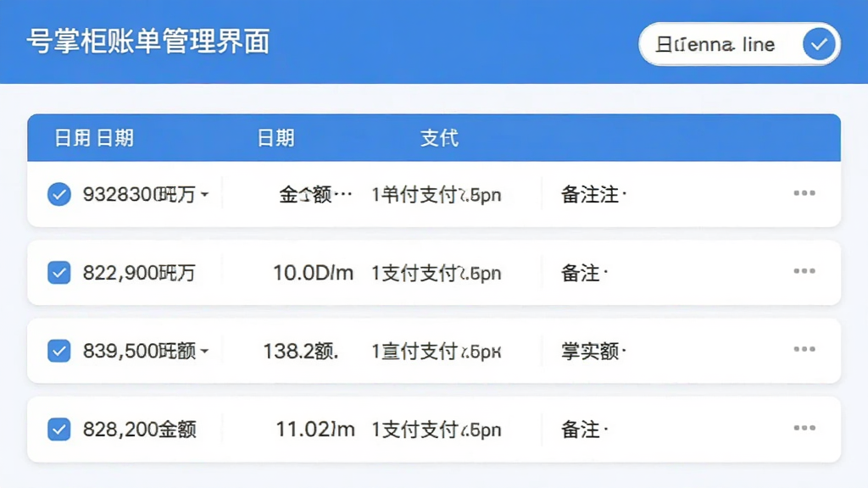Uncheck the checkbox for row 828,200
Screen dimensions: 868x488
point(59,430)
